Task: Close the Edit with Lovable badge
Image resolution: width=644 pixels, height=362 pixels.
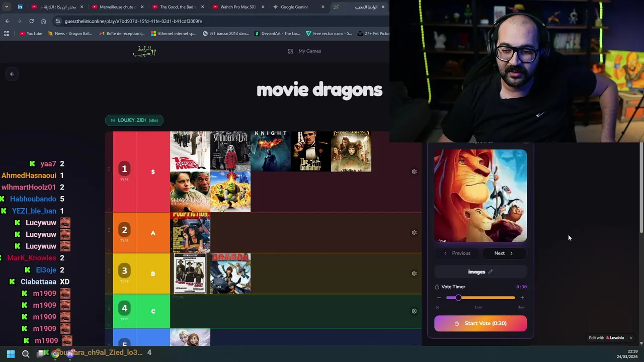Action: [630, 338]
